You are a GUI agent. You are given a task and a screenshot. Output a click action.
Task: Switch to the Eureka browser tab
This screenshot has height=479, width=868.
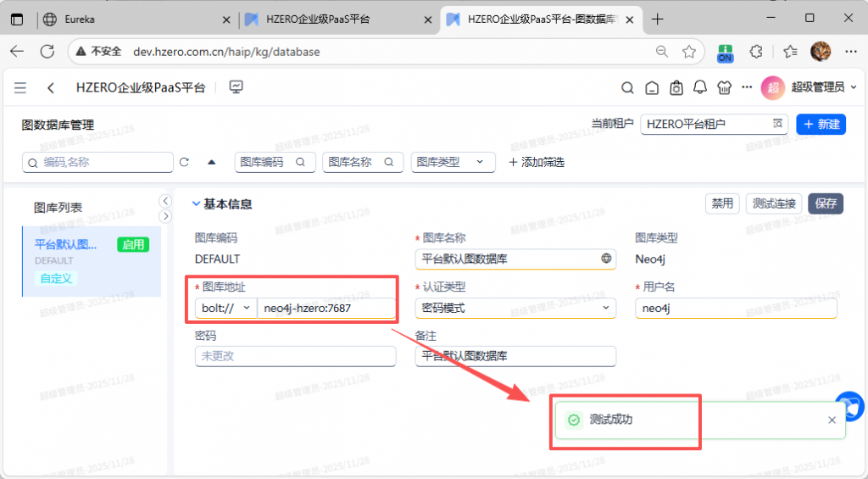tap(127, 19)
